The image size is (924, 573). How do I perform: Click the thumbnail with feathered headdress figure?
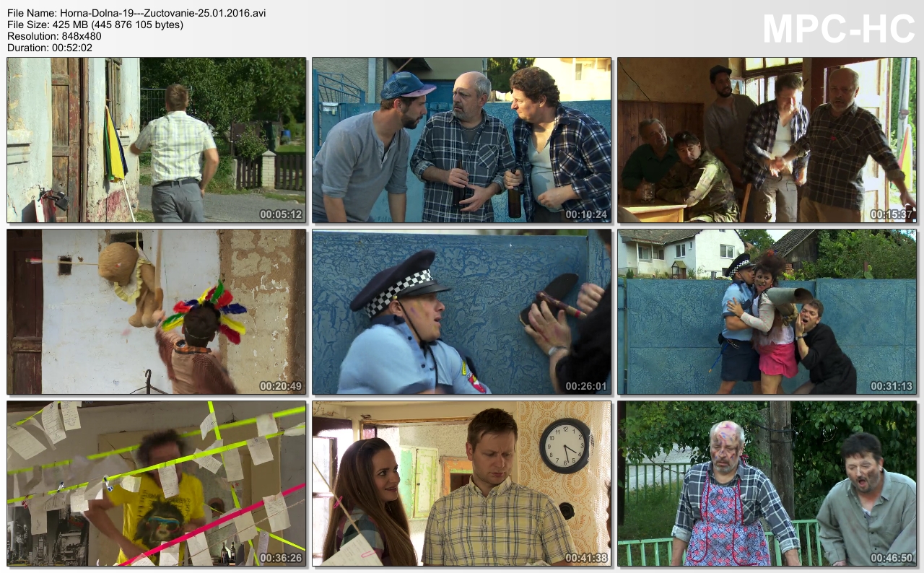(x=157, y=312)
